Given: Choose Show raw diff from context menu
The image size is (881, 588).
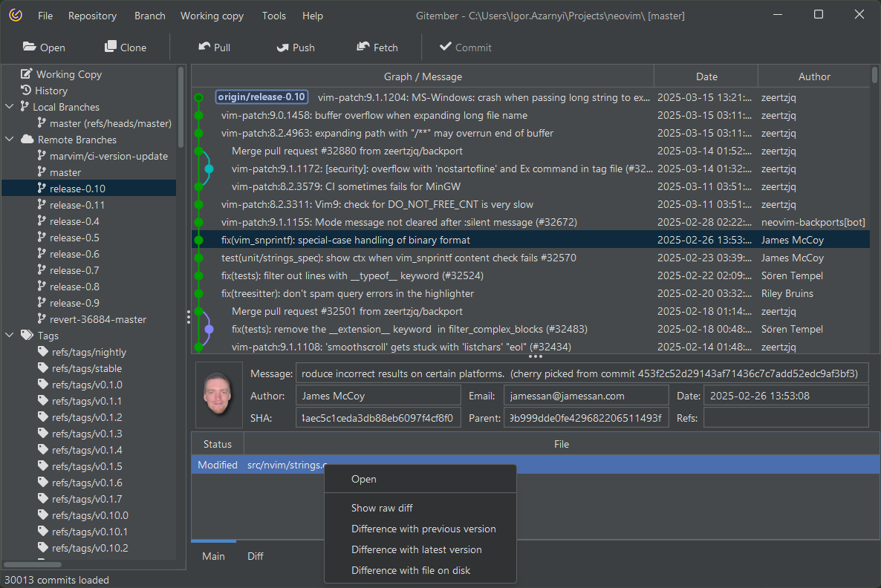Looking at the screenshot, I should [382, 508].
